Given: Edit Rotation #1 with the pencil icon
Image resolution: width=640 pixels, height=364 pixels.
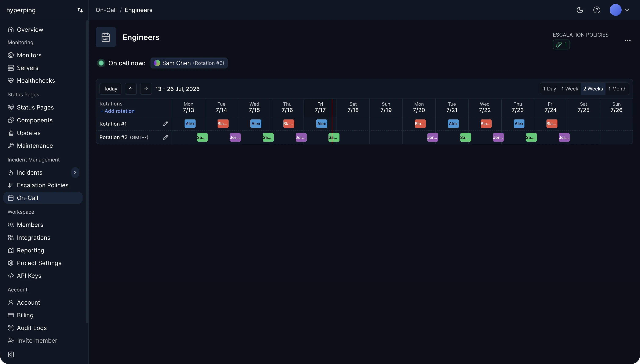Looking at the screenshot, I should (x=166, y=124).
